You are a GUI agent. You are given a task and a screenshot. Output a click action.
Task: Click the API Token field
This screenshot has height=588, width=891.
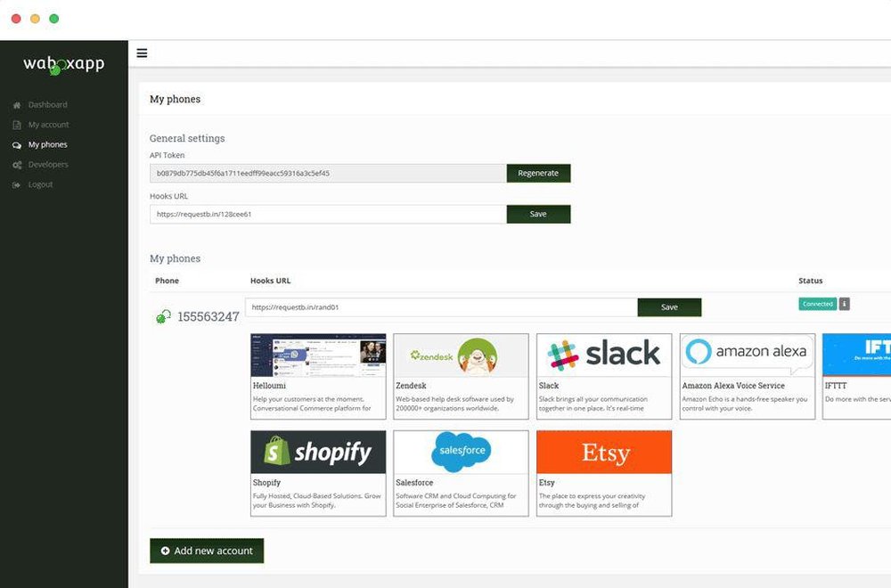coord(328,173)
